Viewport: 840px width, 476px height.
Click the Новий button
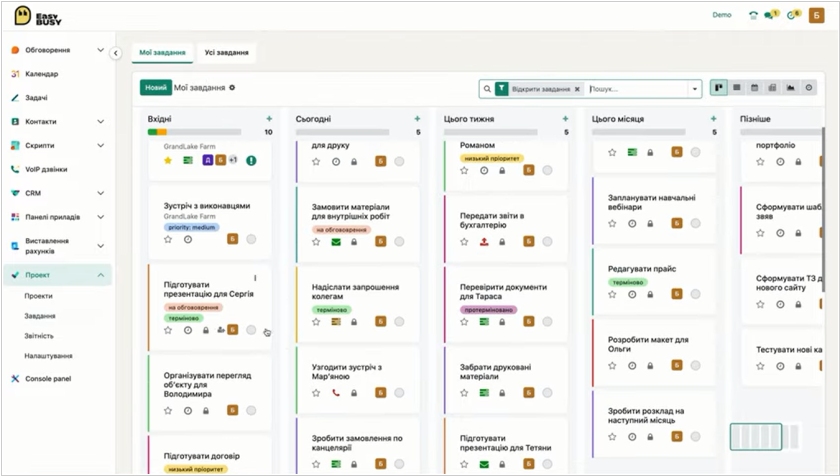click(x=156, y=88)
